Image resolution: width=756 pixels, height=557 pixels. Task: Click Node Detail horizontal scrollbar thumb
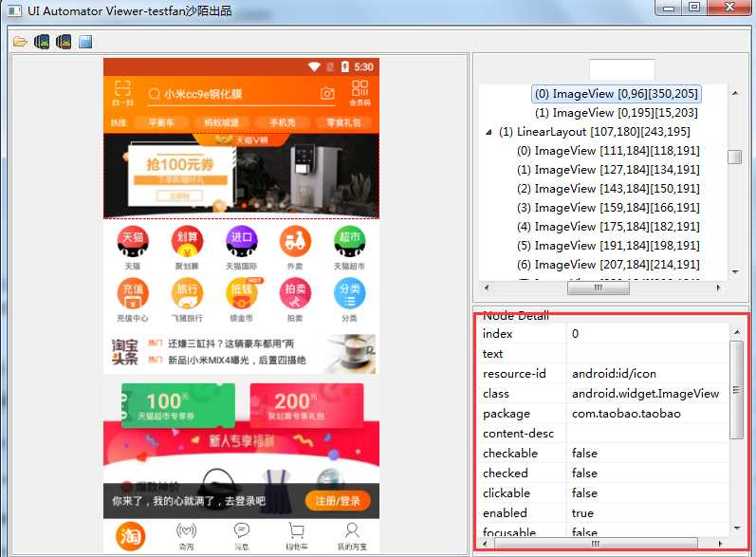click(x=596, y=544)
